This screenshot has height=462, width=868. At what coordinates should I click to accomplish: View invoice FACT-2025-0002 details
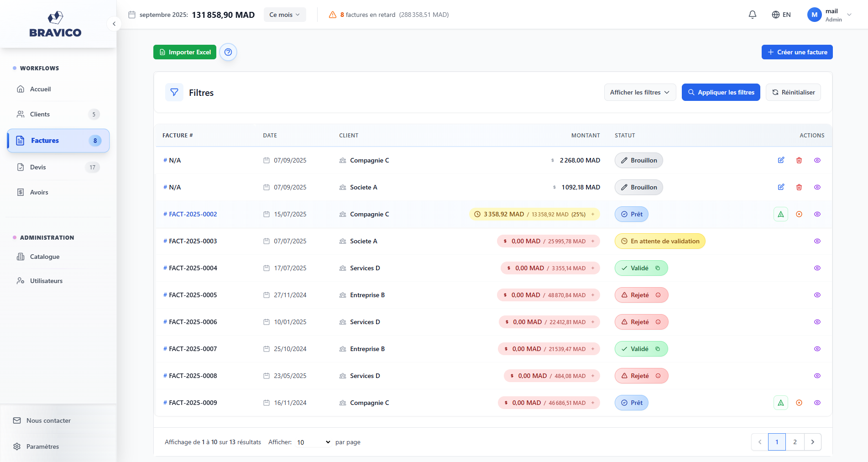817,214
